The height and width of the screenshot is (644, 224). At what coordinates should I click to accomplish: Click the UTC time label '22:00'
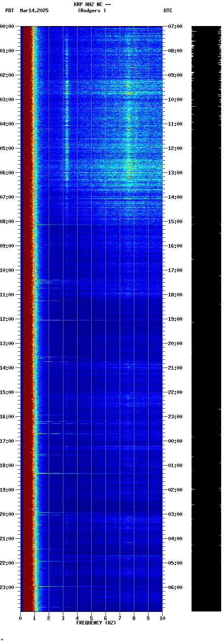coord(175,392)
